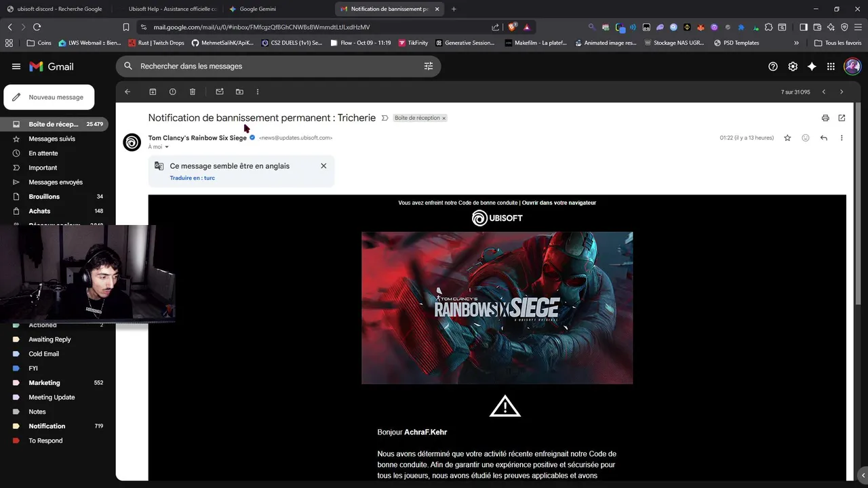This screenshot has width=868, height=488.
Task: Add an emoji reaction to the message
Action: tap(806, 138)
